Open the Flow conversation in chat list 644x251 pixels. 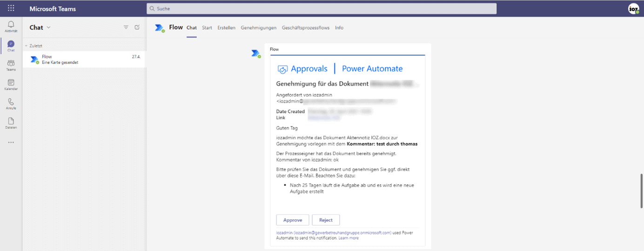pos(85,59)
